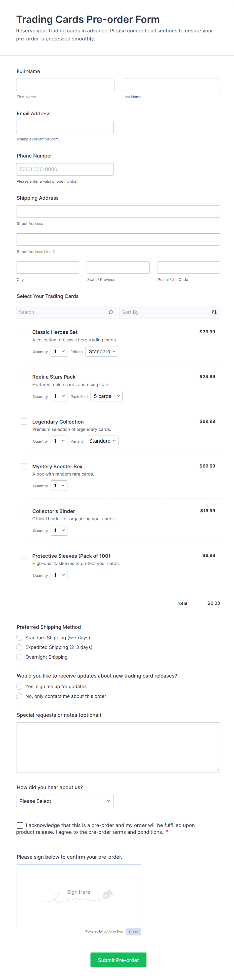Tick the Classic Heroes Set checkbox
The image size is (234, 980).
click(x=24, y=332)
